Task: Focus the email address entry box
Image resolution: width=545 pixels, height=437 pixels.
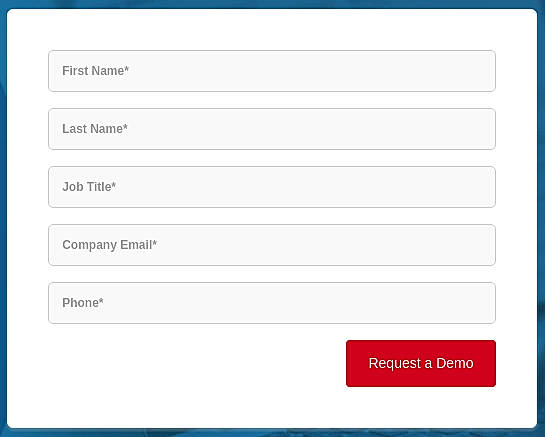Action: click(272, 245)
